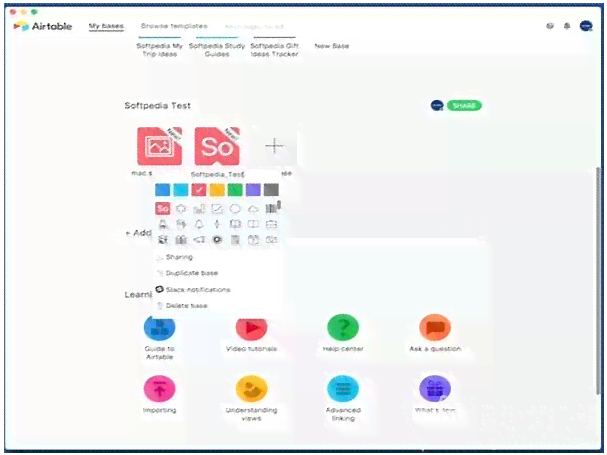Open the help icon beside the bell
Image resolution: width=607 pixels, height=455 pixels.
point(550,26)
